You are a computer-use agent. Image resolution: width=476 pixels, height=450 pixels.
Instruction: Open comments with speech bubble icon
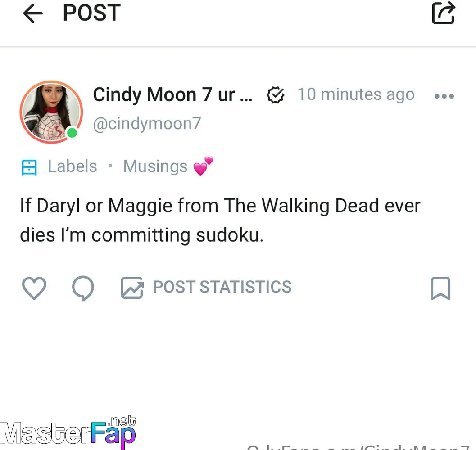pyautogui.click(x=83, y=288)
